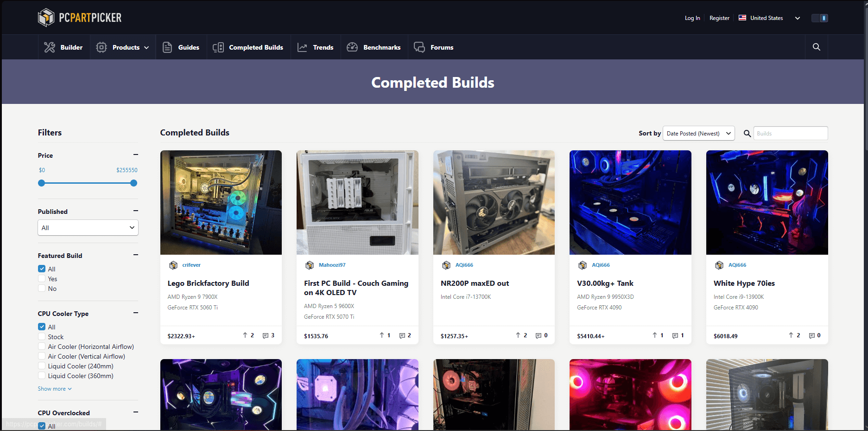Check Liquid Cooler (360mm) filter
The width and height of the screenshot is (868, 431).
[42, 376]
